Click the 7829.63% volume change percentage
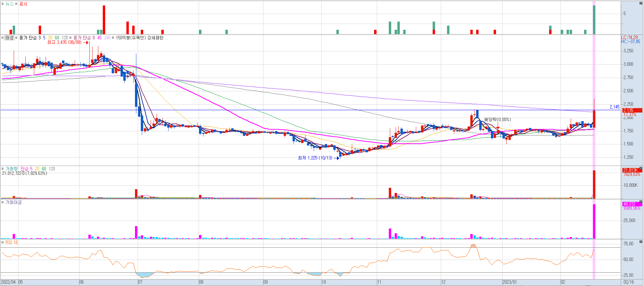 click(x=632, y=174)
